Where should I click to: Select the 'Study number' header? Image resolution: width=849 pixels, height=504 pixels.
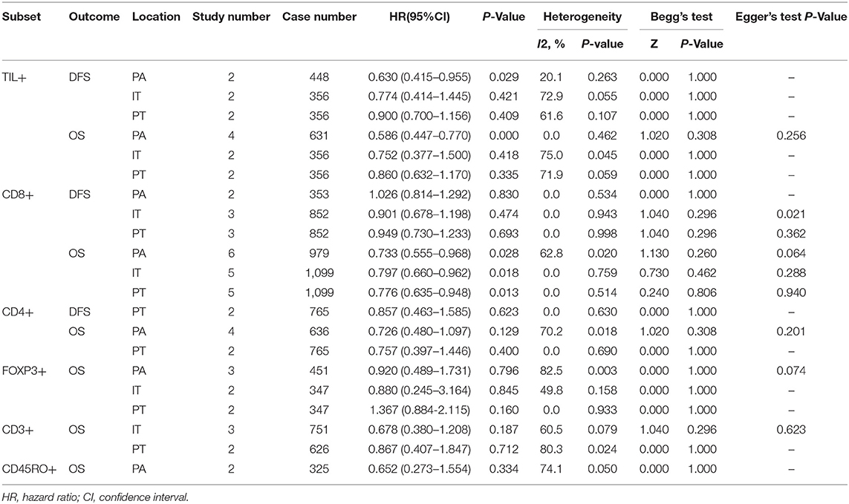pos(231,17)
